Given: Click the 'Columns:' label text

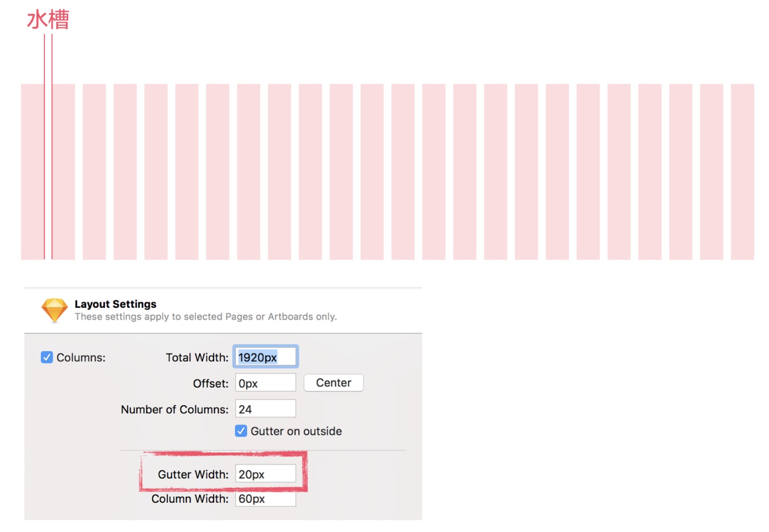Looking at the screenshot, I should 81,357.
